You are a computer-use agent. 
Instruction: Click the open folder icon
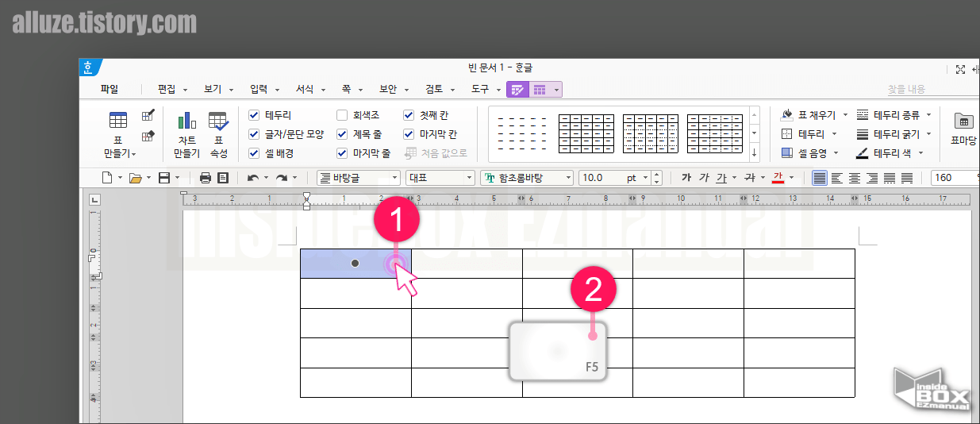tap(135, 178)
